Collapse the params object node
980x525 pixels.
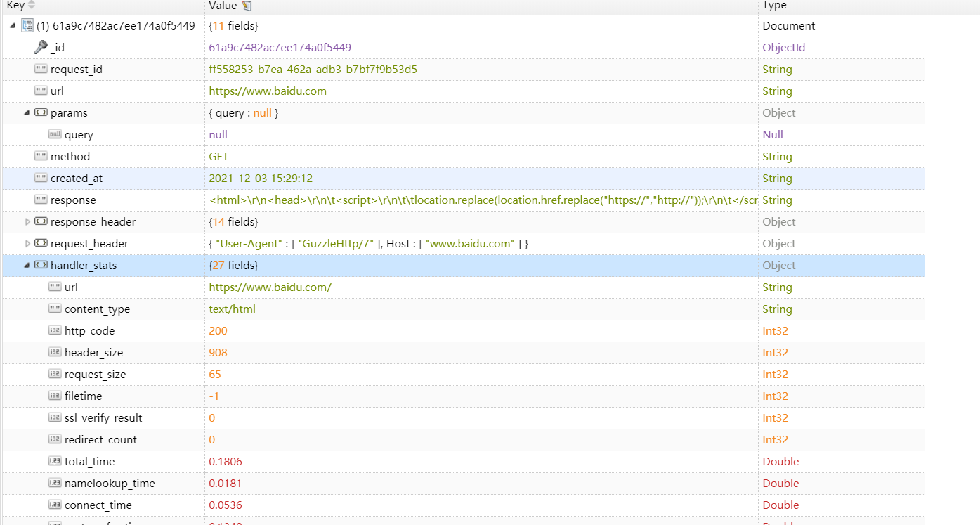(x=27, y=113)
